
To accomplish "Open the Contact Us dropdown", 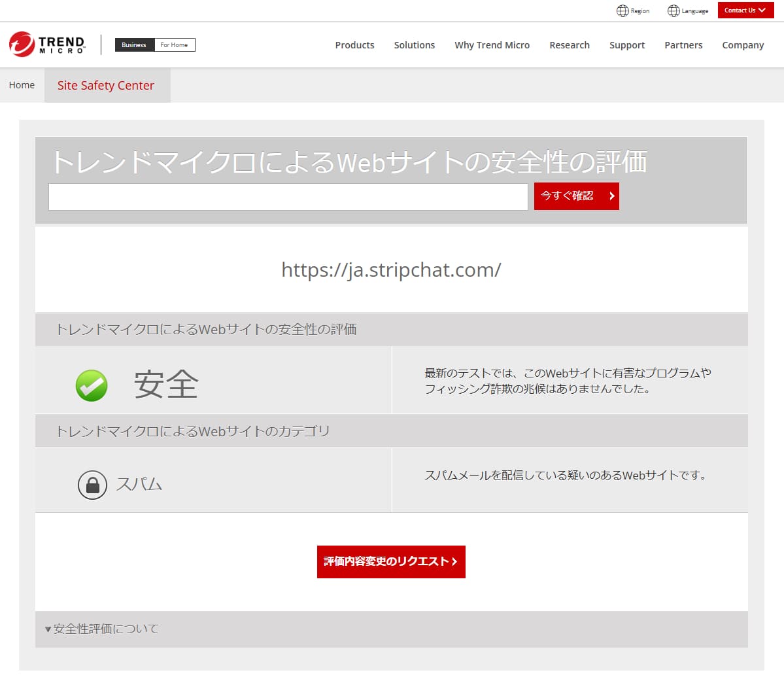I will (745, 10).
